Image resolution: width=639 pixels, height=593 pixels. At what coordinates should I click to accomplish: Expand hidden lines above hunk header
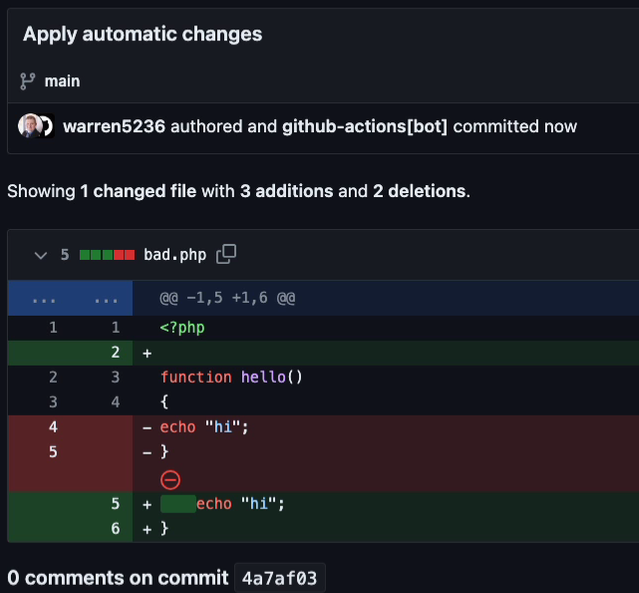pyautogui.click(x=70, y=298)
